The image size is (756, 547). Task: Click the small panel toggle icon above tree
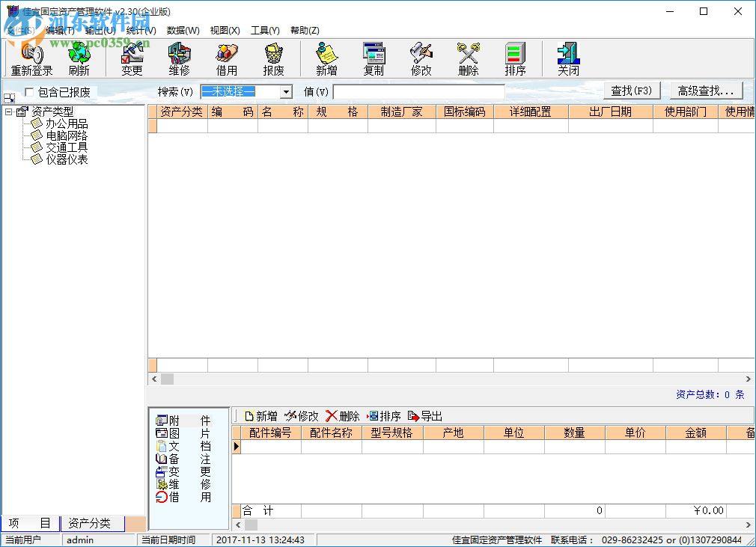(x=9, y=98)
